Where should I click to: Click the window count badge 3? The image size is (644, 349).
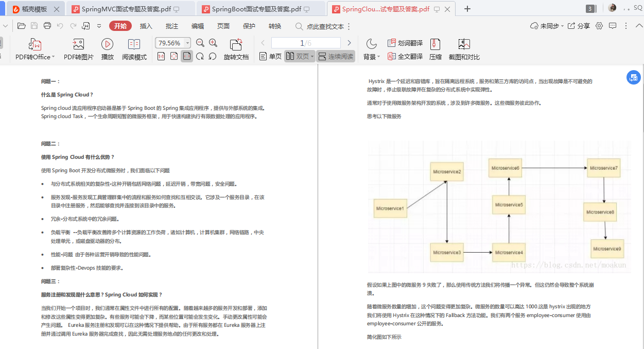[x=590, y=9]
